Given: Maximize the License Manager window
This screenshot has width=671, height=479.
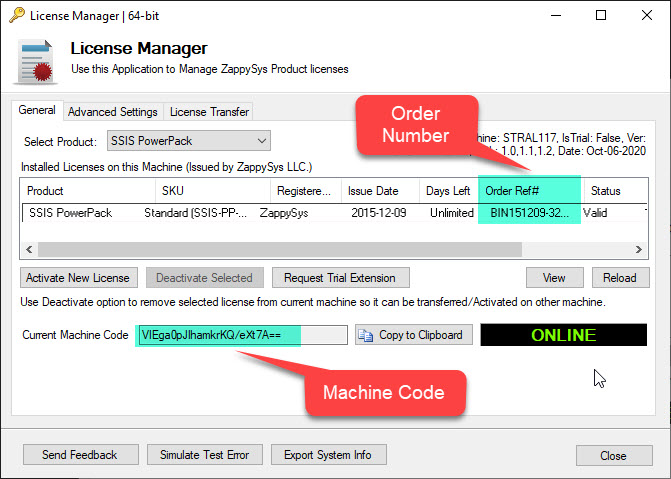Looking at the screenshot, I should click(601, 15).
